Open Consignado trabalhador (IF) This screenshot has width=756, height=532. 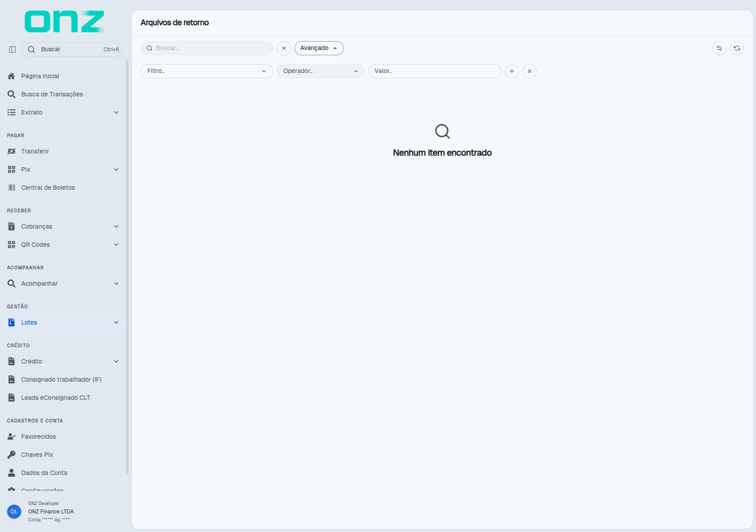(61, 379)
